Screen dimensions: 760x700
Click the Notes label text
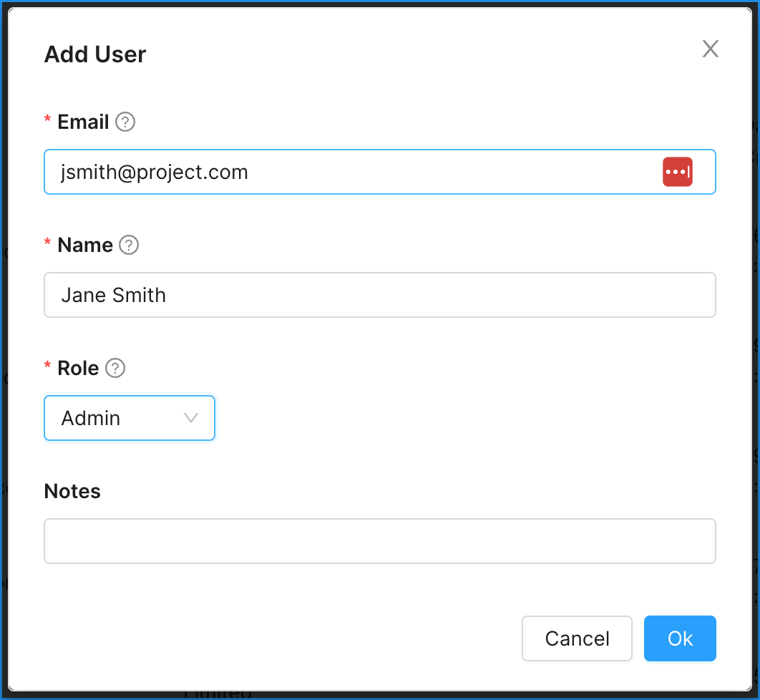(x=72, y=491)
